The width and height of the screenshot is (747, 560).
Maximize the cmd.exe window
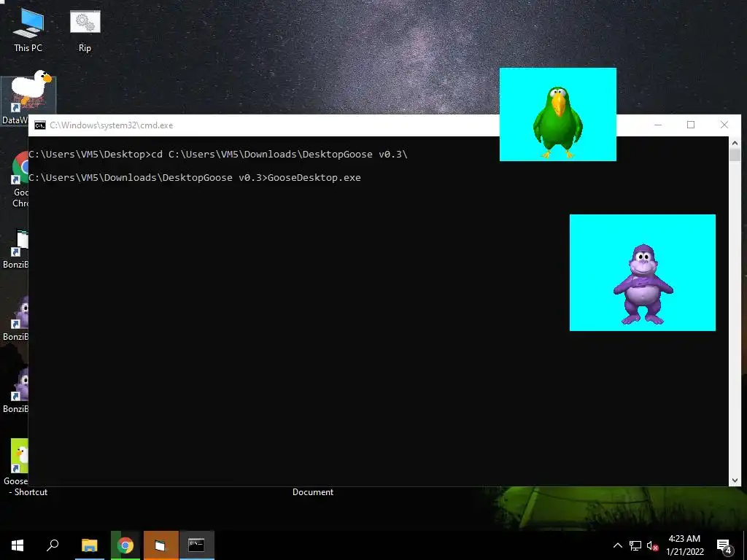[691, 125]
